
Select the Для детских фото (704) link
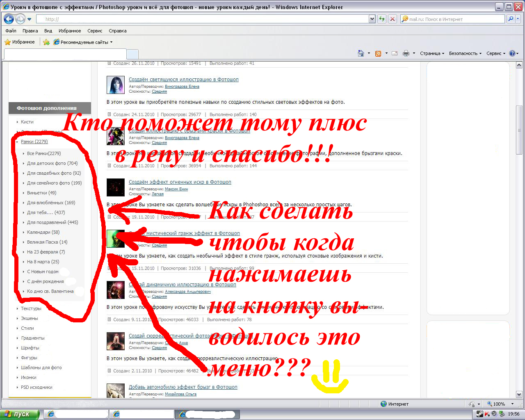coord(52,163)
